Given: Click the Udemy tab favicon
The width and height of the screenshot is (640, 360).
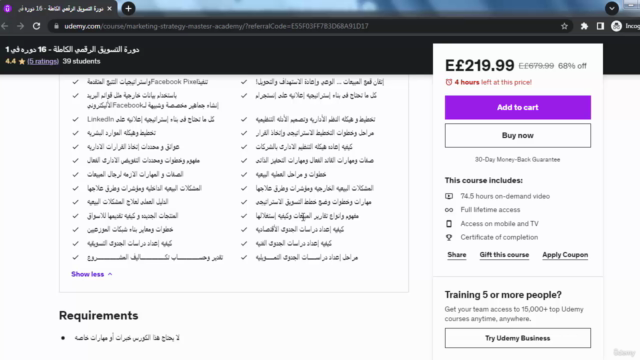Looking at the screenshot, I should coord(7,9).
